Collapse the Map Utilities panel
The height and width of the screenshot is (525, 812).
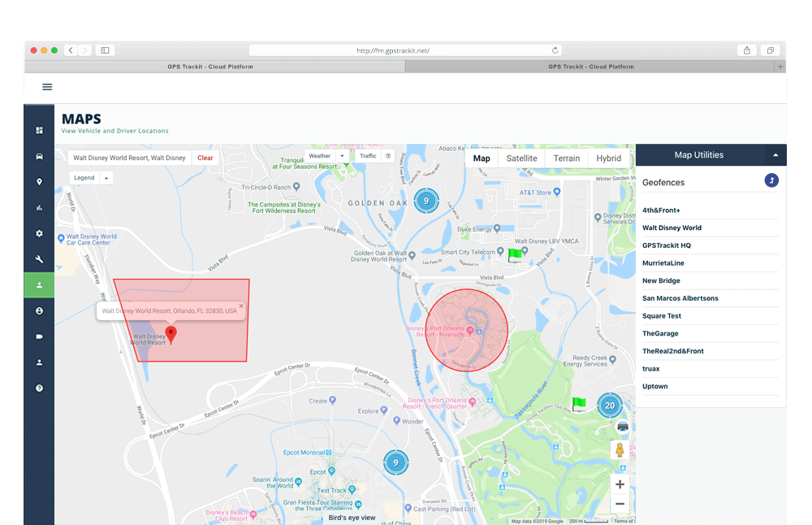tap(775, 155)
